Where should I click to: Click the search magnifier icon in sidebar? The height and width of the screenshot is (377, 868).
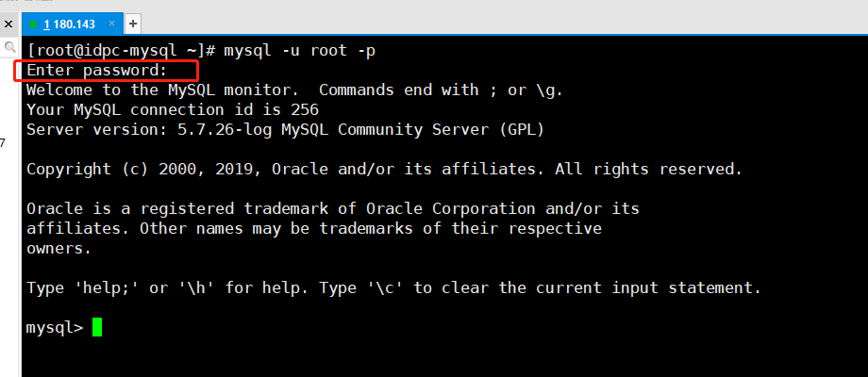click(8, 46)
